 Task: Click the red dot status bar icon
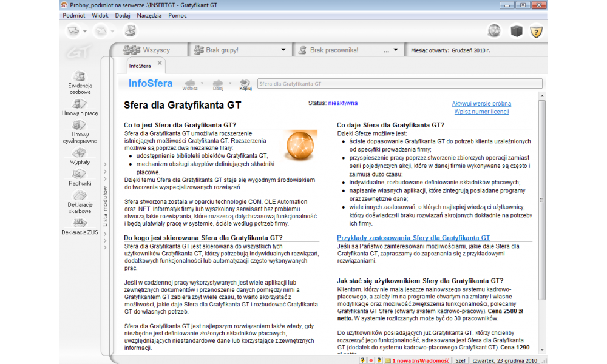pos(371,360)
